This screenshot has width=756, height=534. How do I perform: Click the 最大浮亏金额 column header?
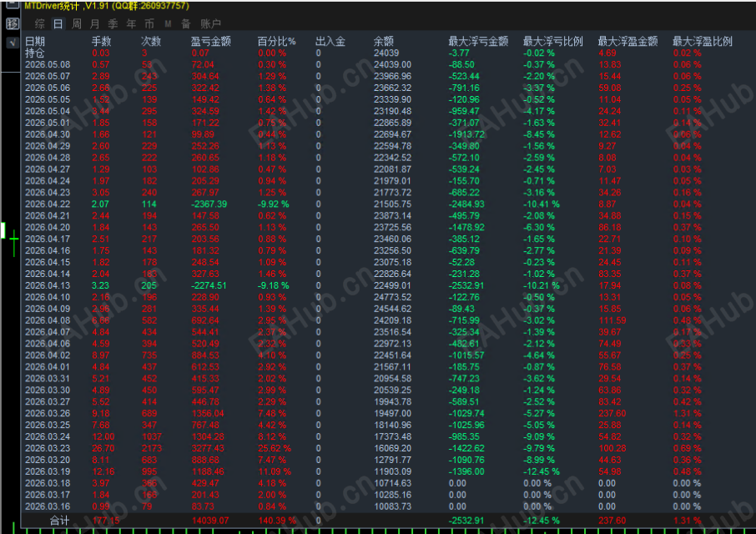478,42
